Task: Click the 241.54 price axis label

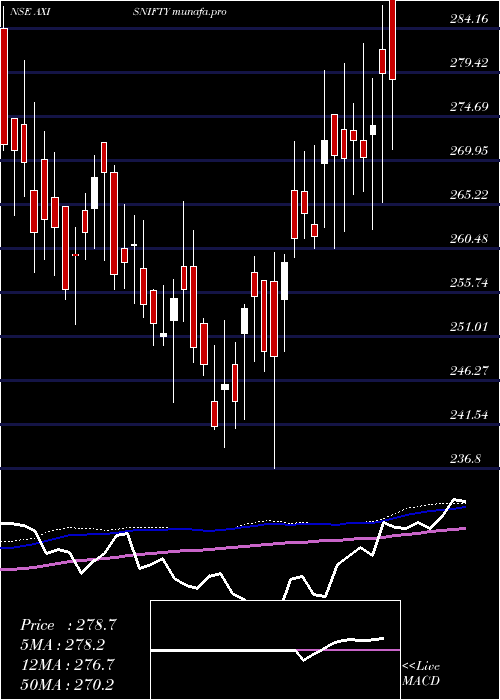Action: pos(469,415)
